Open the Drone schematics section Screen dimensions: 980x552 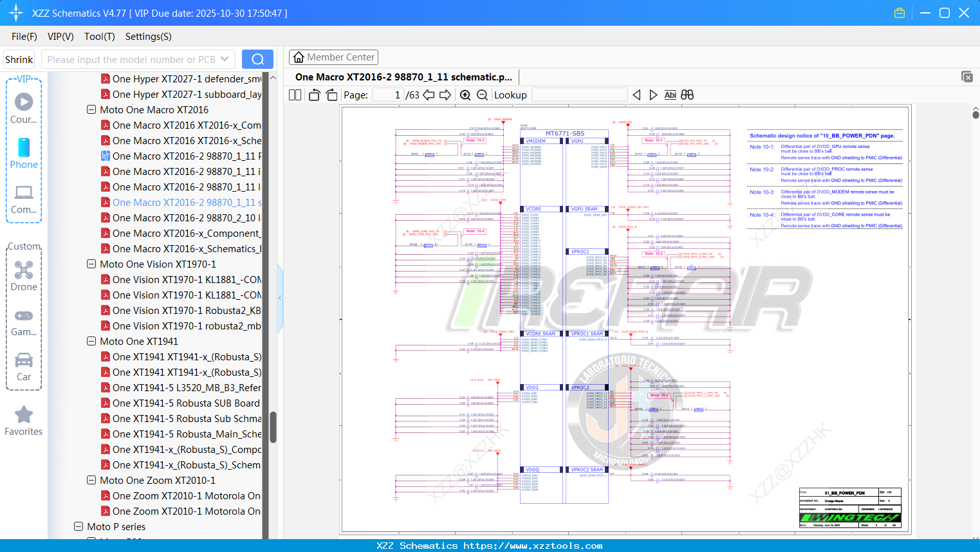[23, 274]
